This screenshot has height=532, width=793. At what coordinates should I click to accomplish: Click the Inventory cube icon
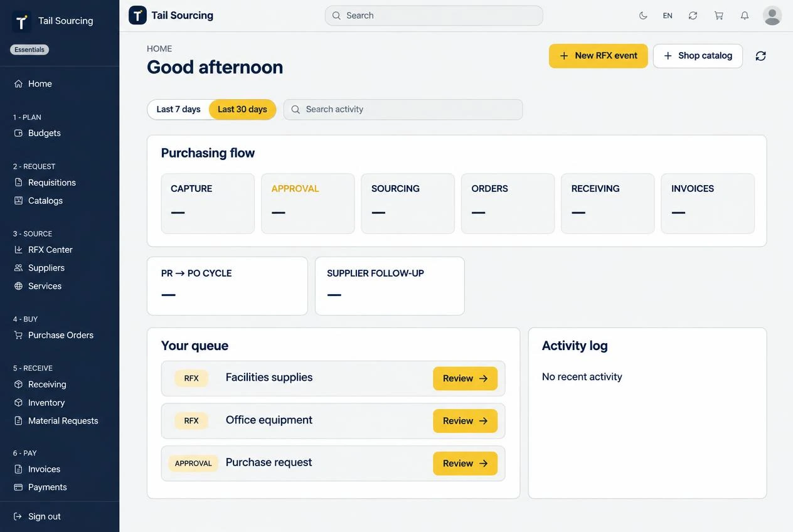tap(18, 403)
